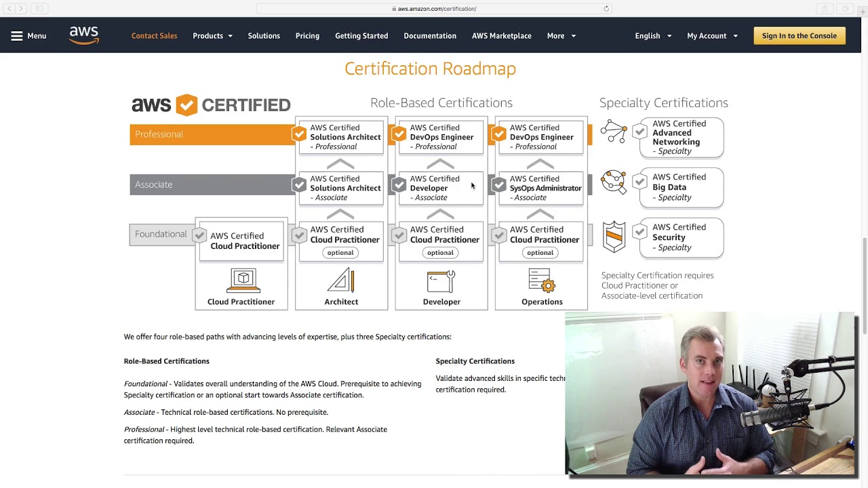Screen dimensions: 868x488
Task: Click the Operations path label
Action: 542,302
